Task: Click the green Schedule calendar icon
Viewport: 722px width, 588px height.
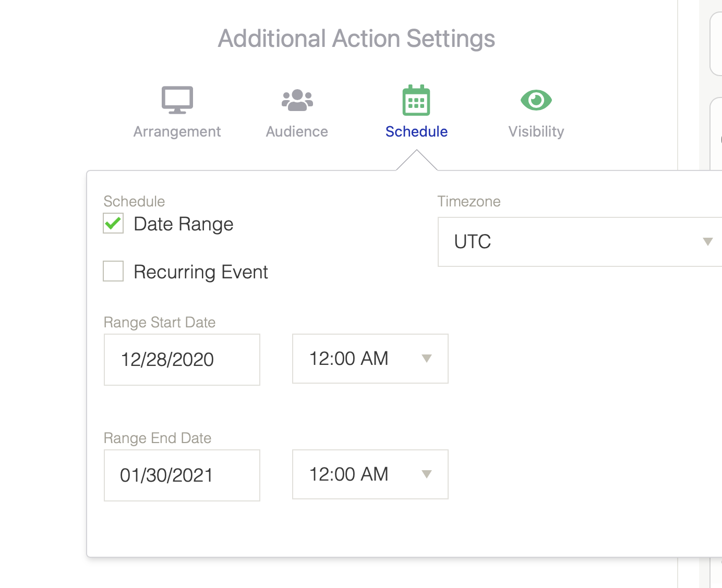Action: tap(416, 100)
